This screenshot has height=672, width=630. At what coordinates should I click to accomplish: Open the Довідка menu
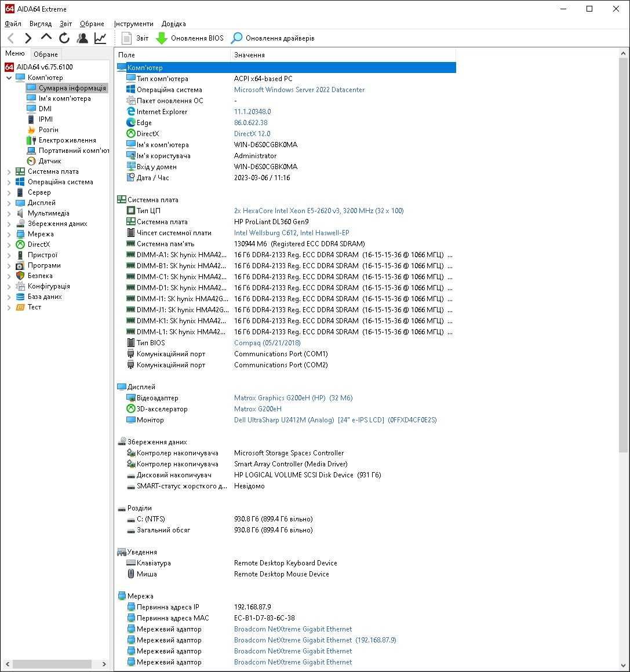point(174,24)
